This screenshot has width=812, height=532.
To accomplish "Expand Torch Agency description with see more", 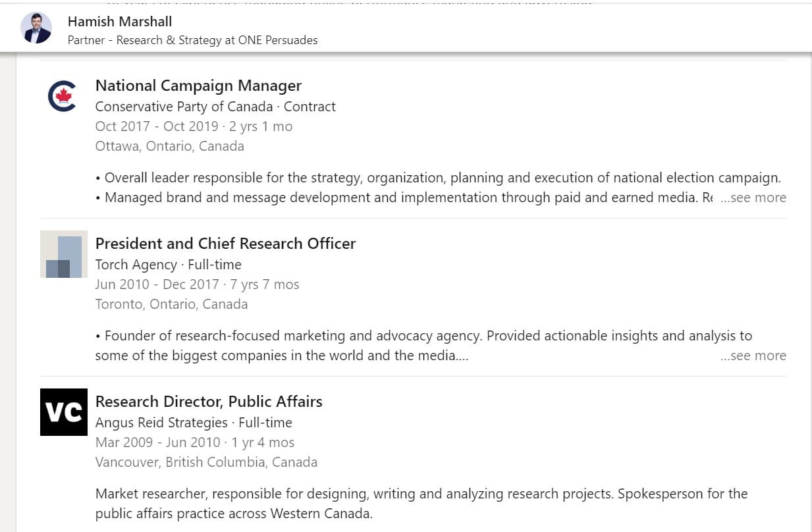I will click(753, 356).
